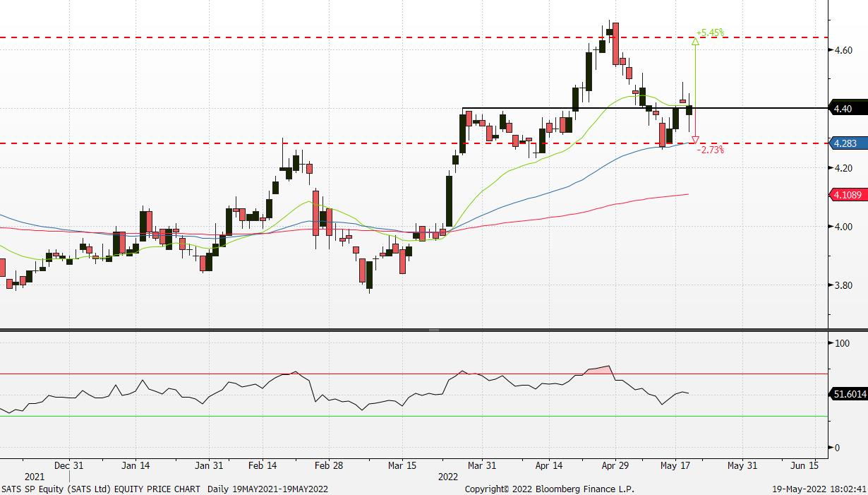The width and height of the screenshot is (868, 495).
Task: Click the tall red candle at the April peak
Action: click(x=616, y=42)
